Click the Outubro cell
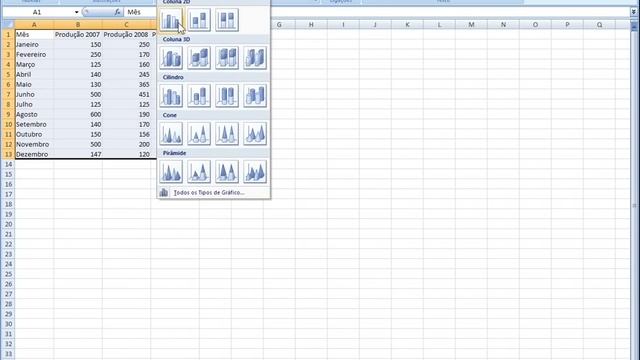The width and height of the screenshot is (640, 360). tap(34, 134)
